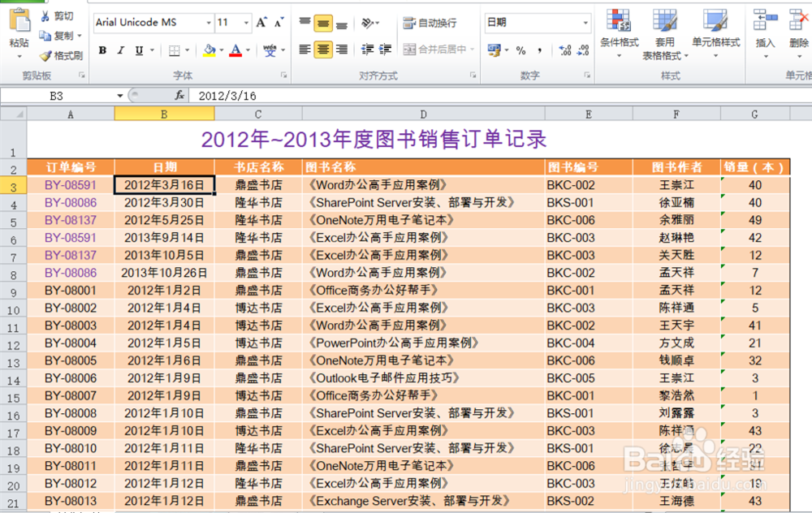Select column D header
Image resolution: width=812 pixels, height=513 pixels.
423,114
